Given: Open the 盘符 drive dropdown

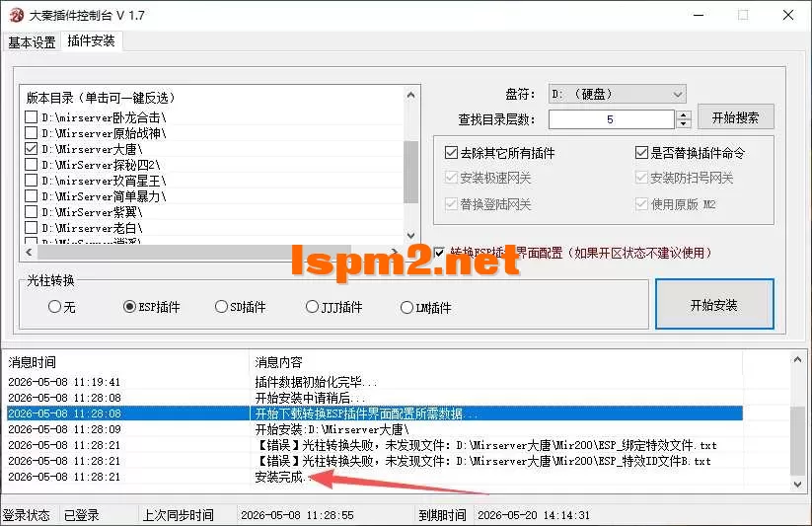Looking at the screenshot, I should (617, 95).
